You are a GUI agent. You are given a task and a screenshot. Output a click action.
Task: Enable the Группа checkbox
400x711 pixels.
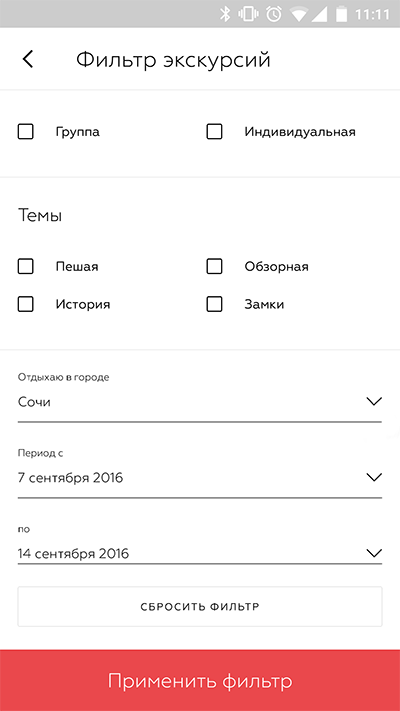tap(25, 132)
